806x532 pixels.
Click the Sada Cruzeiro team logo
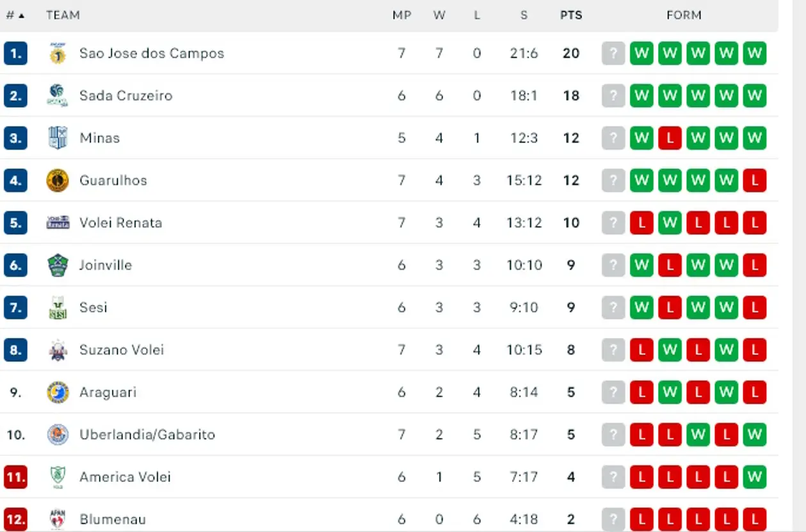[x=58, y=95]
